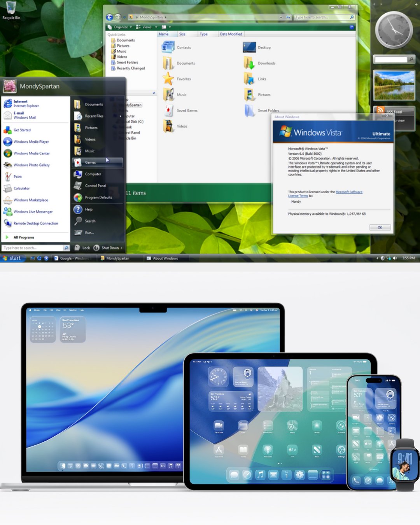Click the Explorer refresh button beside address bar
Viewport: 420px width, 525px height.
288,17
